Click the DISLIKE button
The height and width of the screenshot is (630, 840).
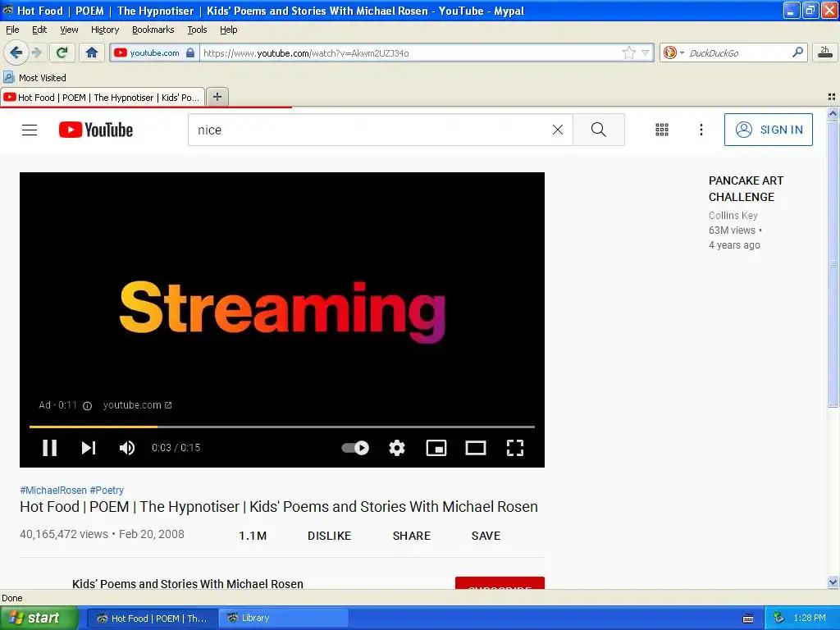[329, 536]
